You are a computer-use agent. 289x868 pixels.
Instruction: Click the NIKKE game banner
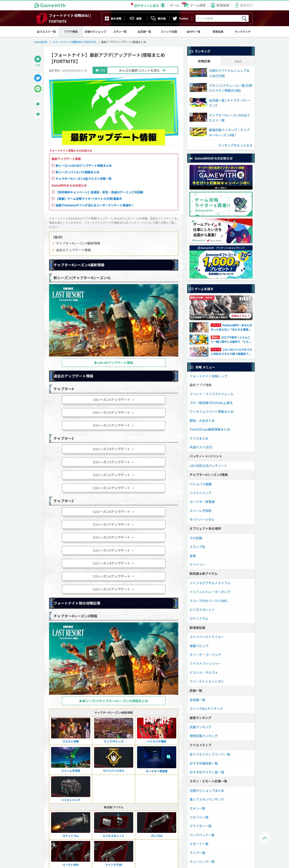coord(221,307)
